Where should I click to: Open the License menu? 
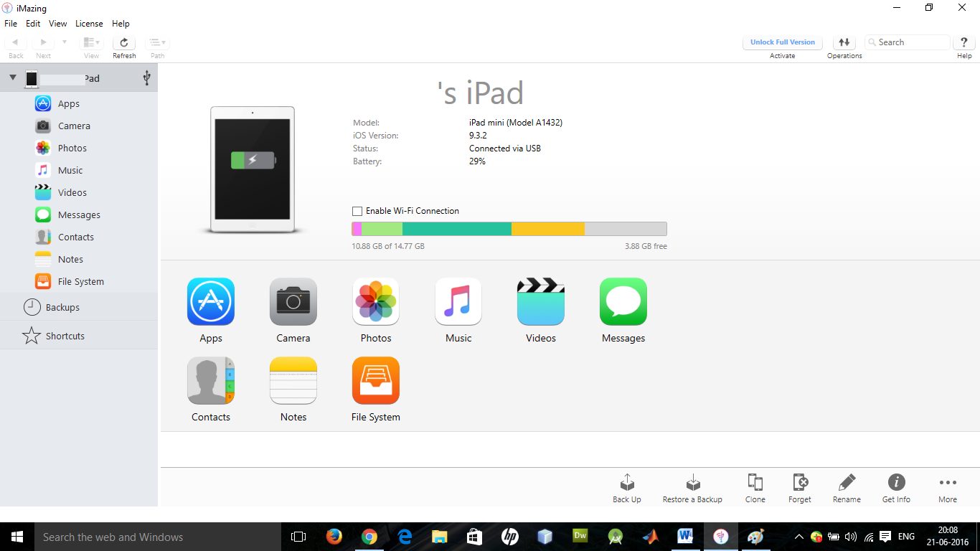[x=89, y=24]
